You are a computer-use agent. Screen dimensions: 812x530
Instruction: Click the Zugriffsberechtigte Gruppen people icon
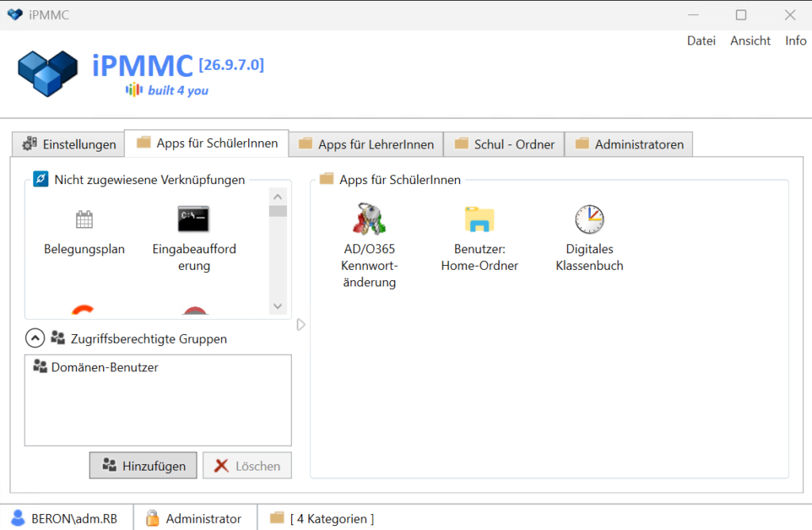point(58,338)
